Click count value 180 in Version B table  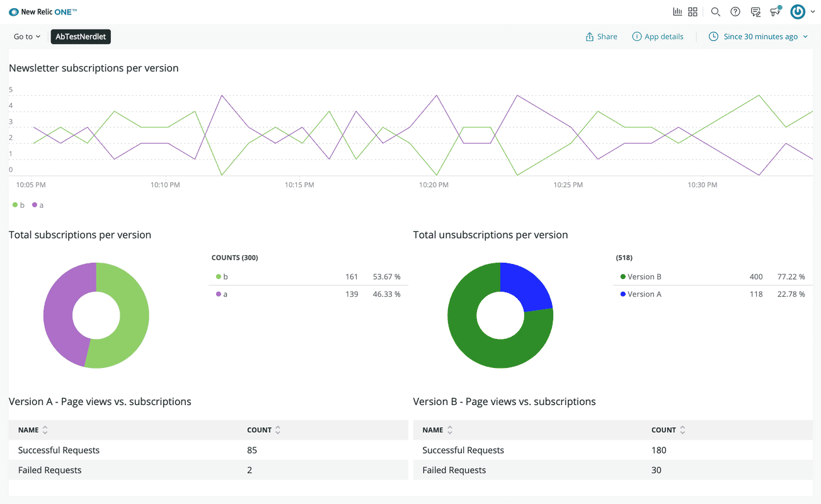(659, 450)
